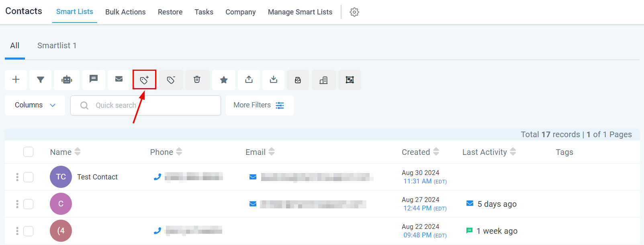Click the C contact avatar
The height and width of the screenshot is (245, 644).
[61, 204]
